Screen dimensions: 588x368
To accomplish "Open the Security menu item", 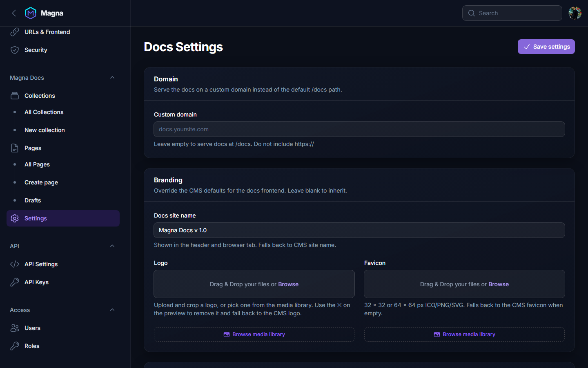I will pos(63,50).
